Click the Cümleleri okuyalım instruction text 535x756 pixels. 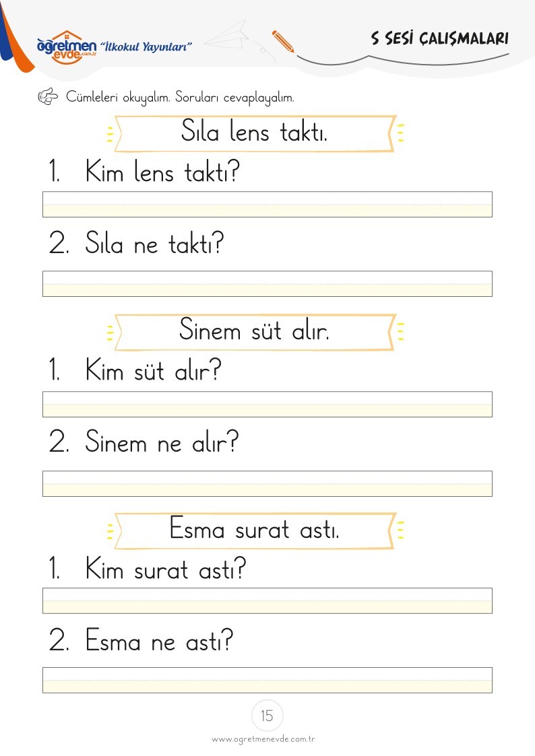point(179,98)
